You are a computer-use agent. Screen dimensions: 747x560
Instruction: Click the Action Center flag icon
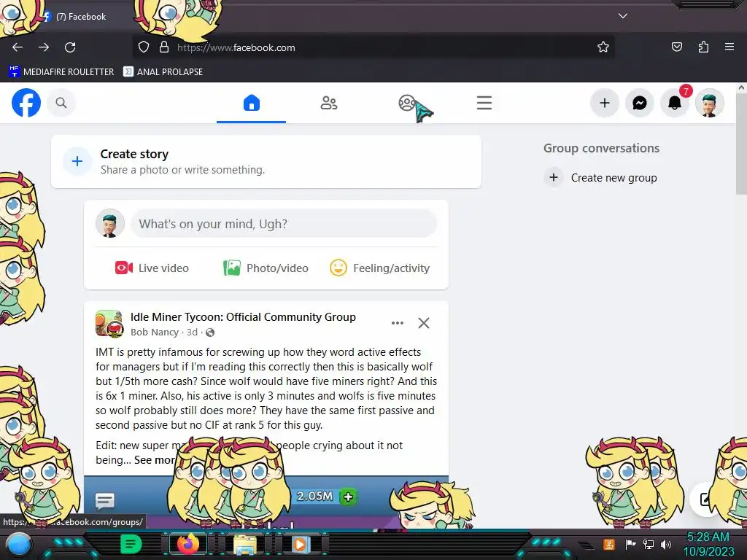(631, 544)
